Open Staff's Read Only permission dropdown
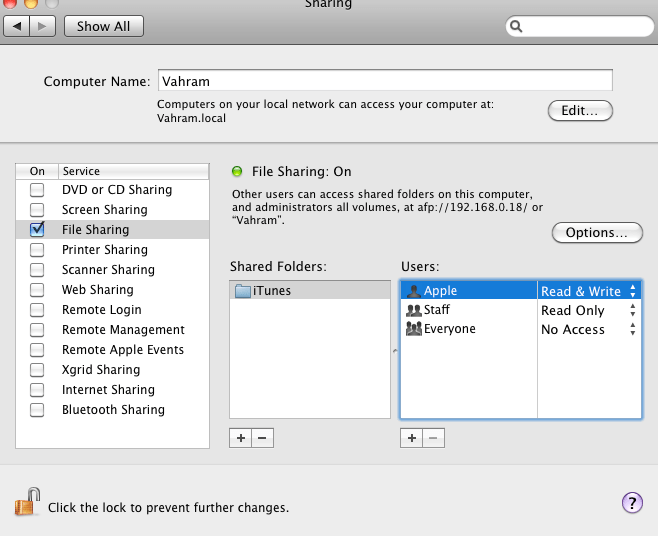 pos(589,310)
